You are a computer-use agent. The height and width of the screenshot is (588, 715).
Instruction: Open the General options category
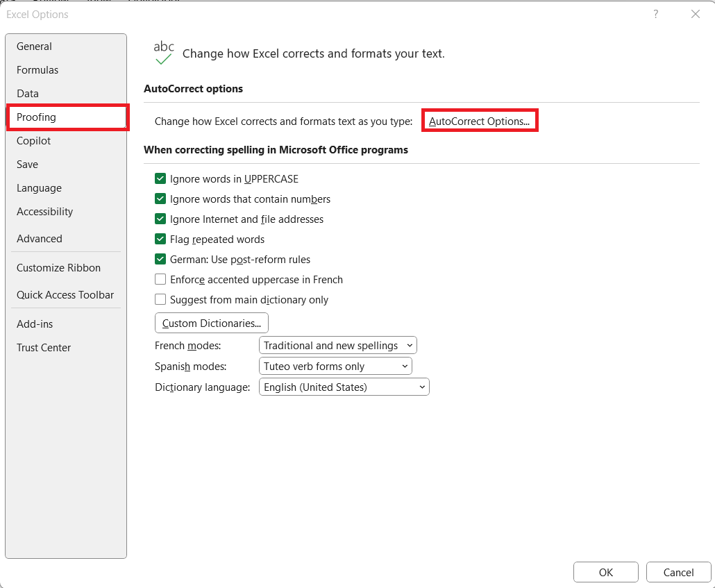coord(66,47)
